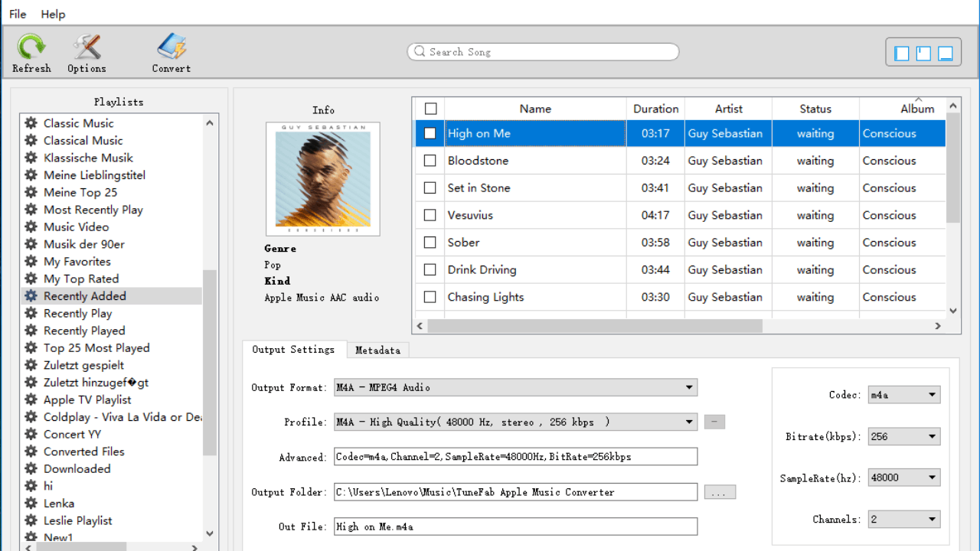
Task: Switch to the Metadata tab
Action: coord(377,350)
